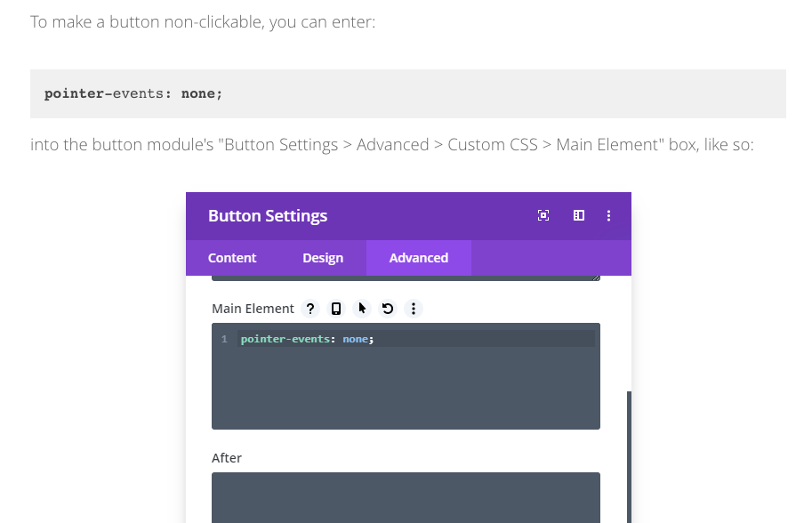
Task: Enable hover mode arrow icon for Main Element
Action: tap(362, 309)
